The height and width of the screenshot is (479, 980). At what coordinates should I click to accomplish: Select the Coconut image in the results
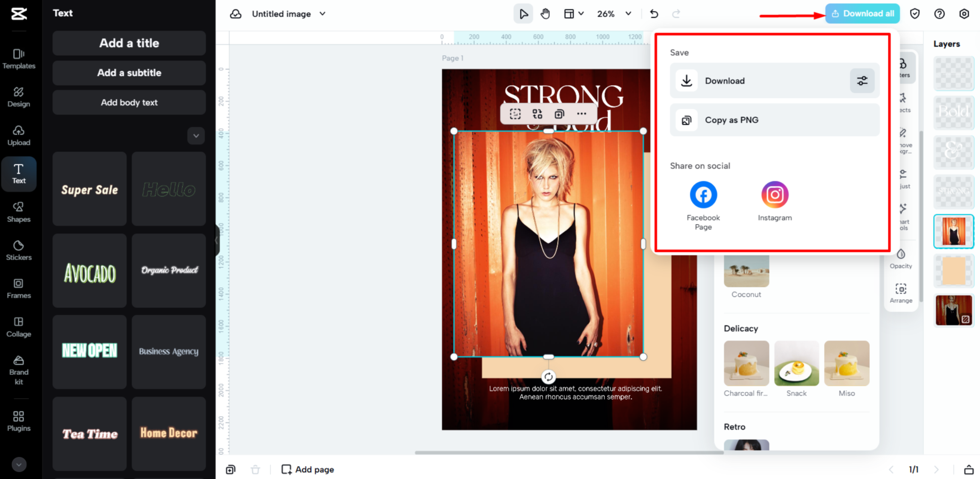click(x=746, y=270)
